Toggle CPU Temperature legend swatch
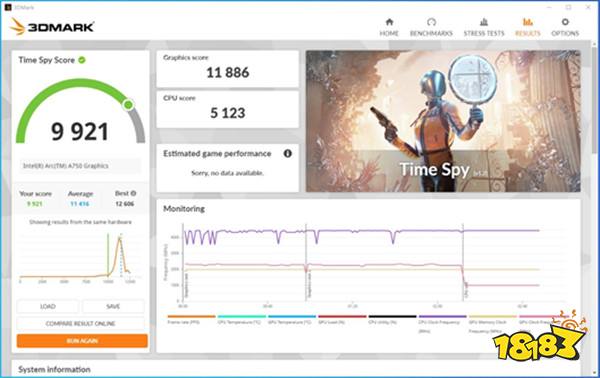600x378 pixels. pyautogui.click(x=241, y=316)
